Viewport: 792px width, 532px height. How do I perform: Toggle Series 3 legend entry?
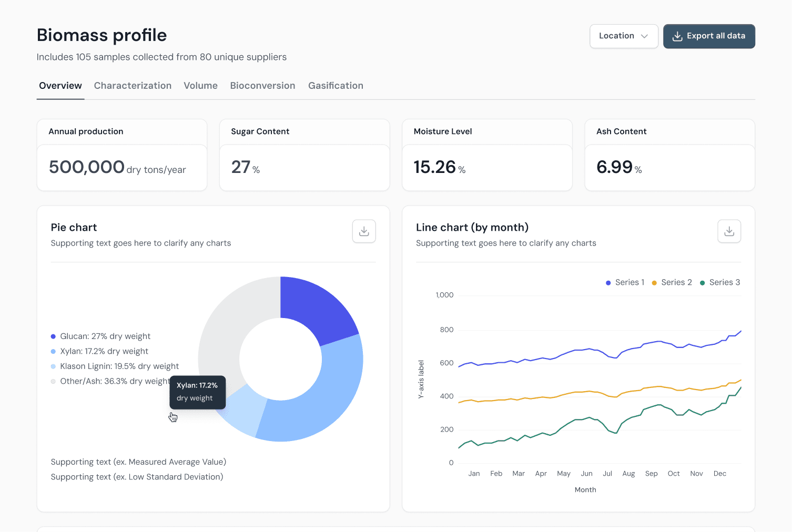[x=720, y=283]
